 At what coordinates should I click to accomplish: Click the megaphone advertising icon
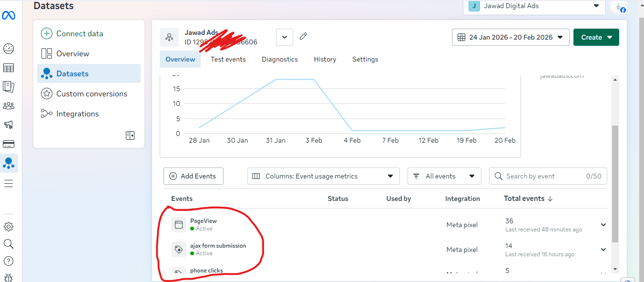pyautogui.click(x=9, y=125)
